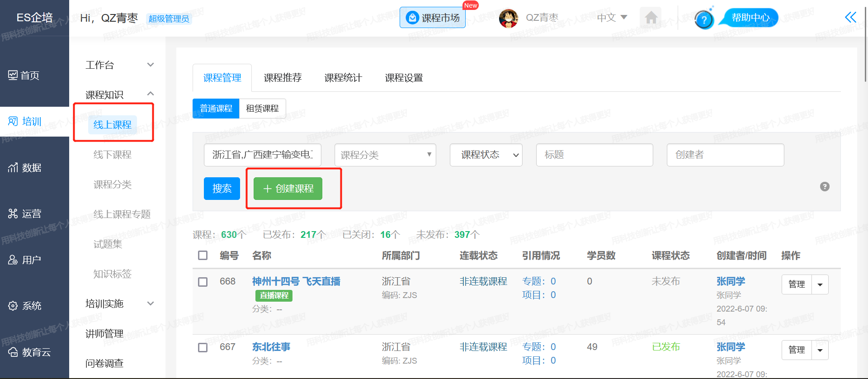Open 课程分类 in the side menu
Screen dimensions: 868x379
pos(113,185)
